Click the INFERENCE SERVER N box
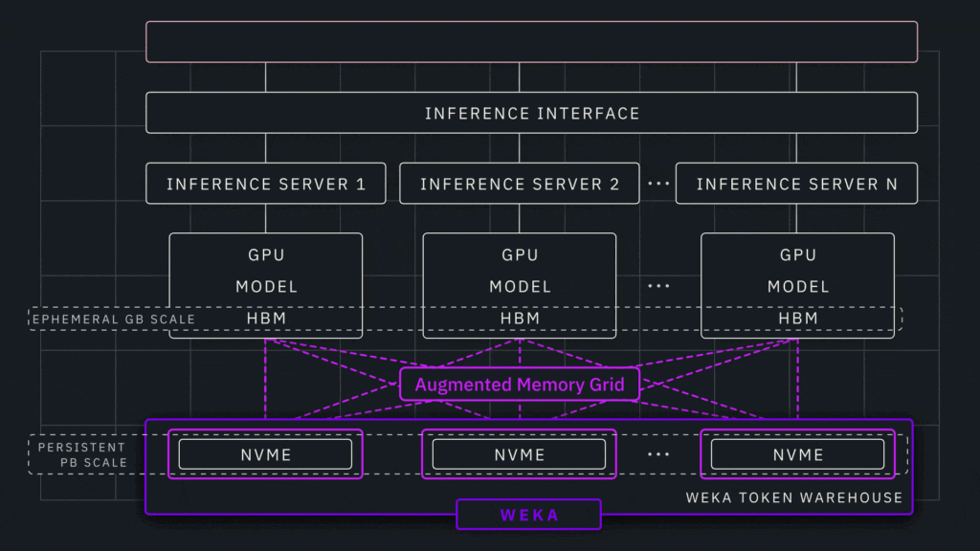The image size is (980, 551). 796,183
